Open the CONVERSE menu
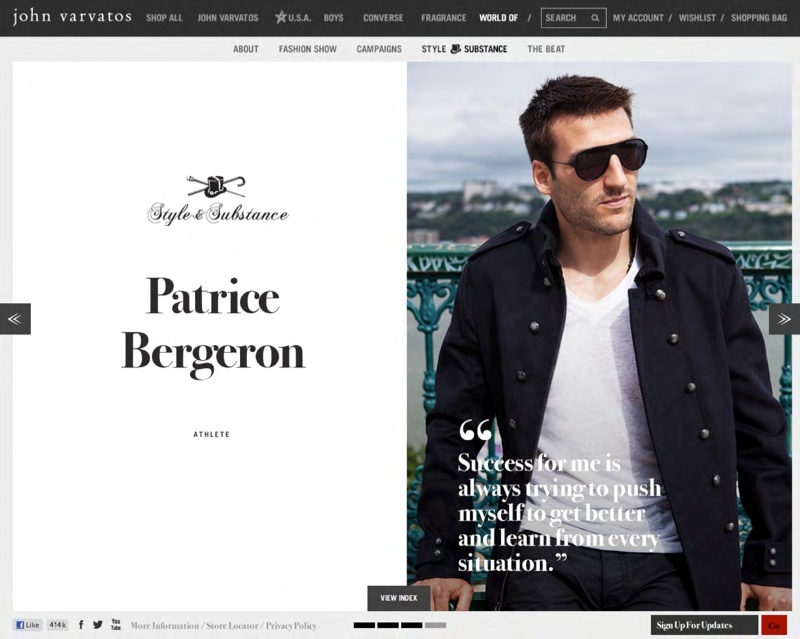The width and height of the screenshot is (800, 639). click(x=383, y=18)
